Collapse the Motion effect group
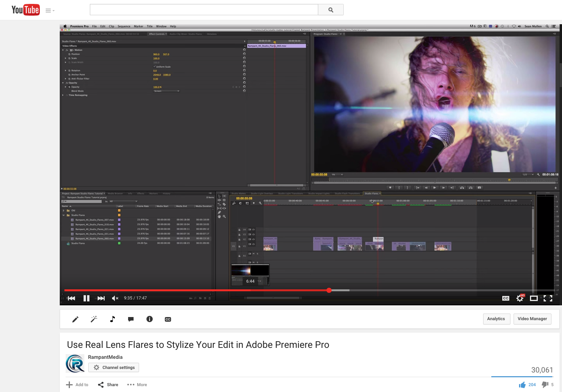Viewport: 562px width, 392px height. pyautogui.click(x=63, y=50)
